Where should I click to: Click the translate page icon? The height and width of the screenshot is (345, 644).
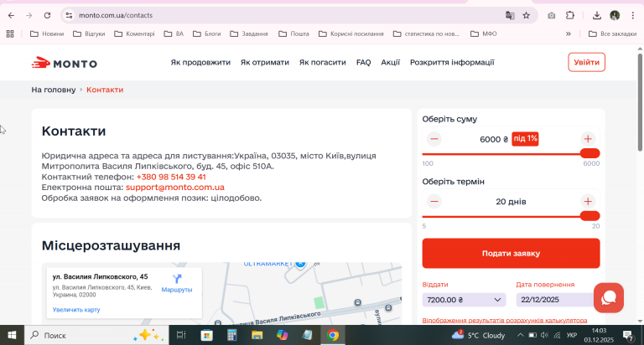(510, 15)
